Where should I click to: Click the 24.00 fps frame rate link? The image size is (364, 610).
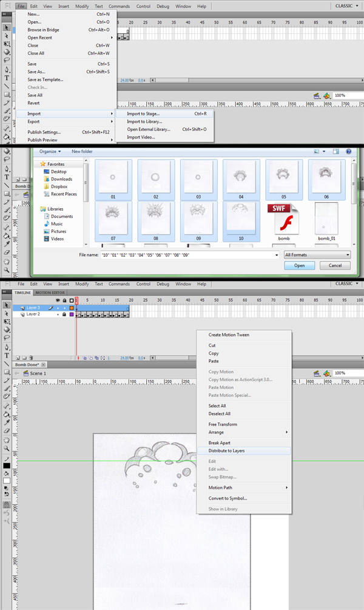[x=124, y=358]
